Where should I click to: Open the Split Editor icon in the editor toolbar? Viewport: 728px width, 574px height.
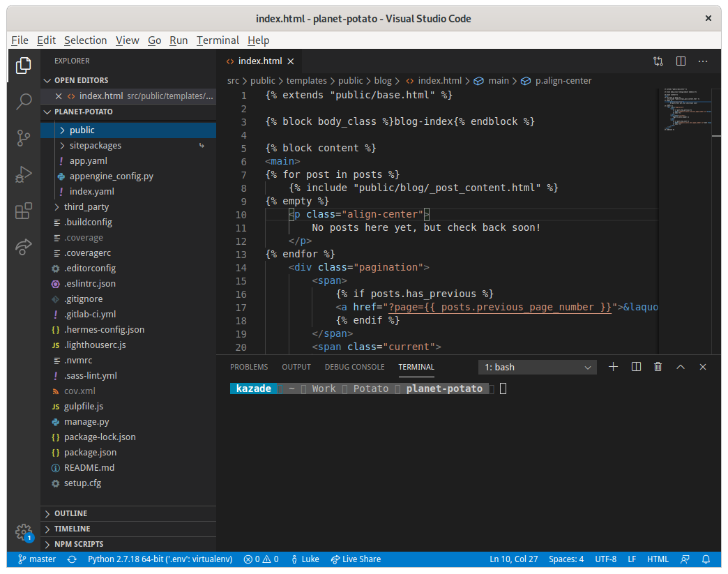[x=680, y=61]
